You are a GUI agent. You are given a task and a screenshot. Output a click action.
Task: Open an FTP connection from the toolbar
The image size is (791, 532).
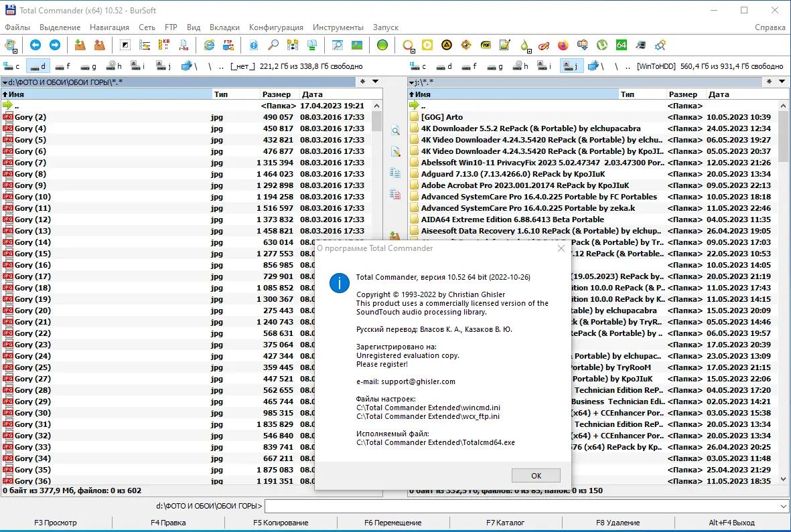coord(227,46)
